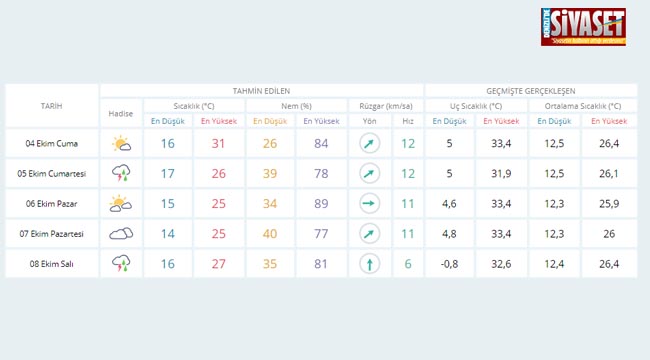Select the GEÇMİŞTE GERÇEKLEŞEN header section
The width and height of the screenshot is (650, 360).
tap(531, 91)
